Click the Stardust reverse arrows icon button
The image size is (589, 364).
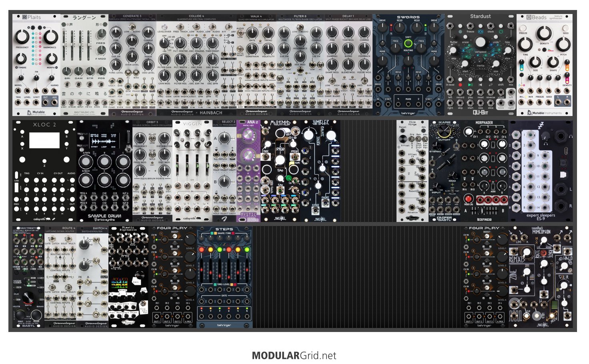[491, 85]
